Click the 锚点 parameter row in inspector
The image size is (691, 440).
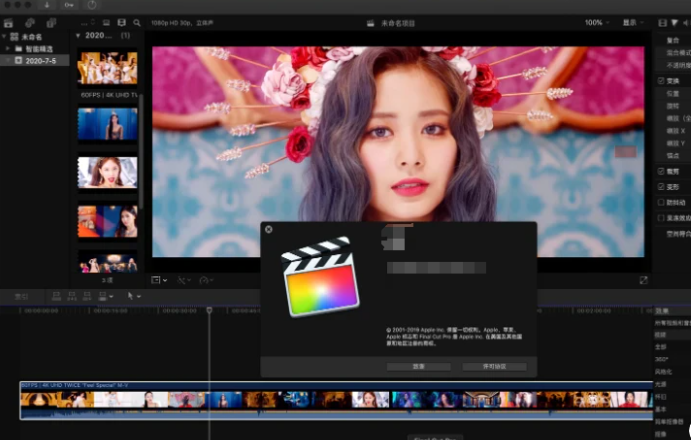pos(673,155)
